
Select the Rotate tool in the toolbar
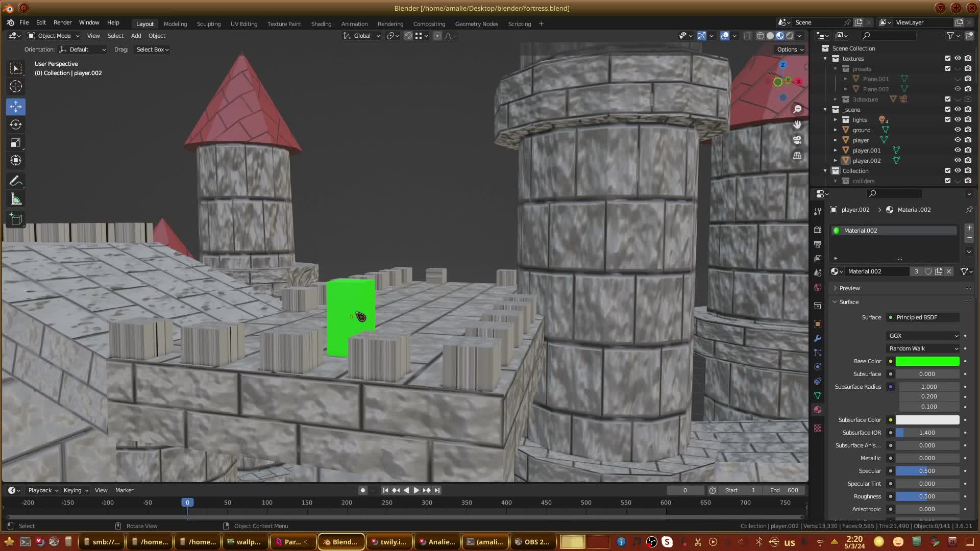tap(16, 124)
